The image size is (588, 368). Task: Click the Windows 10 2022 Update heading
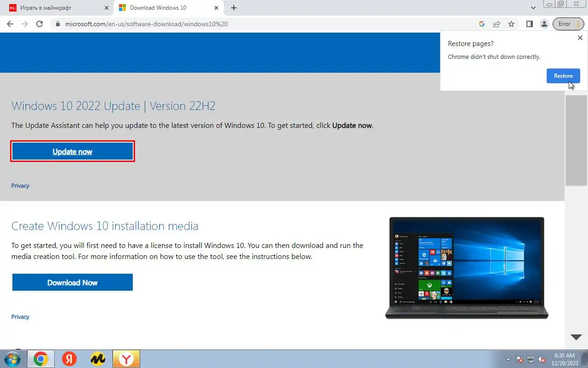coord(113,106)
